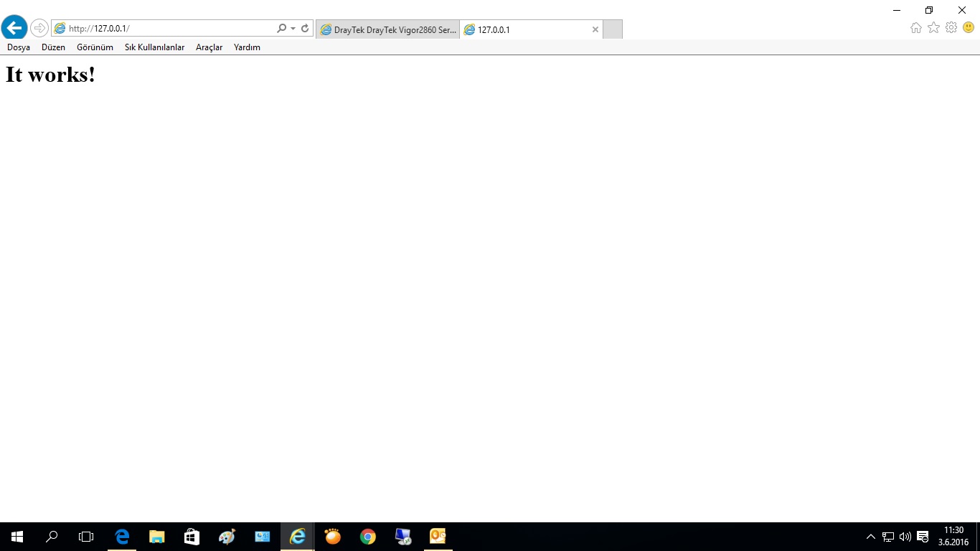Close the 127.0.0.1 tab

(x=595, y=29)
